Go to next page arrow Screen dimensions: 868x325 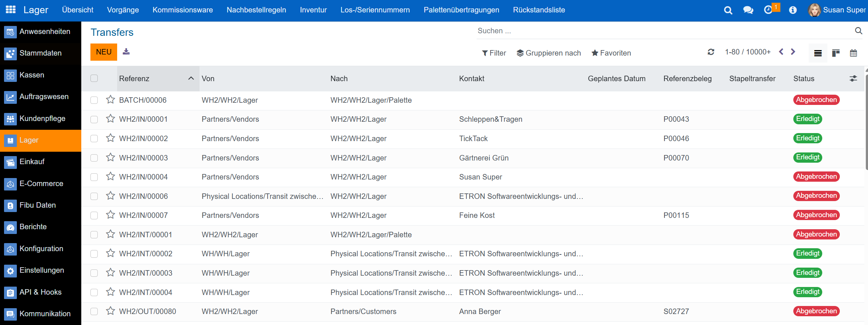(793, 52)
